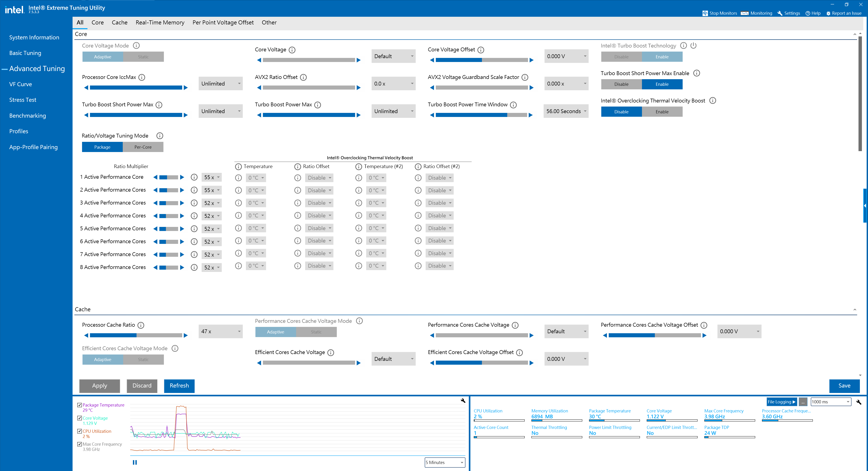Open Core Voltage Default dropdown
868x471 pixels.
pyautogui.click(x=394, y=56)
